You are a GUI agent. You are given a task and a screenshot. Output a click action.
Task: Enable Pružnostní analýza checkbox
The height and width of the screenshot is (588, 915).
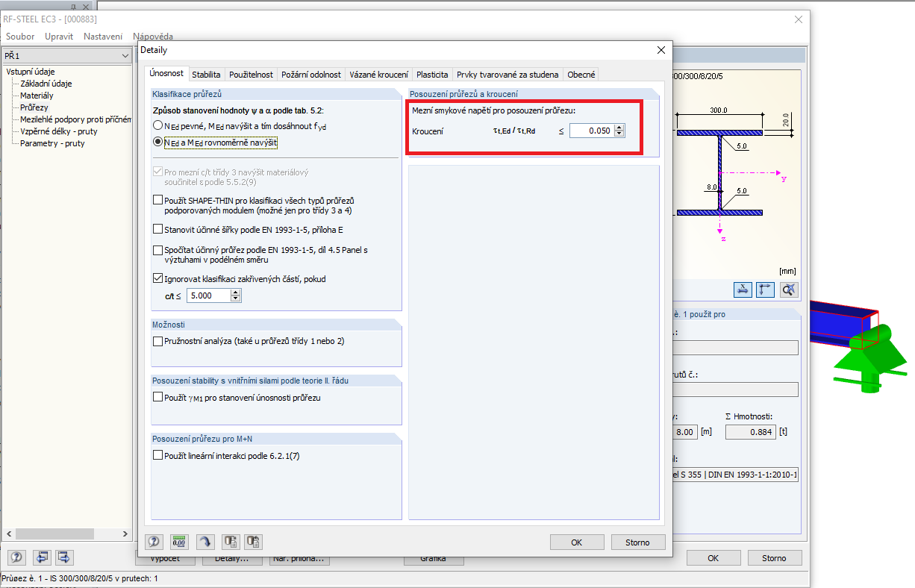pos(157,341)
